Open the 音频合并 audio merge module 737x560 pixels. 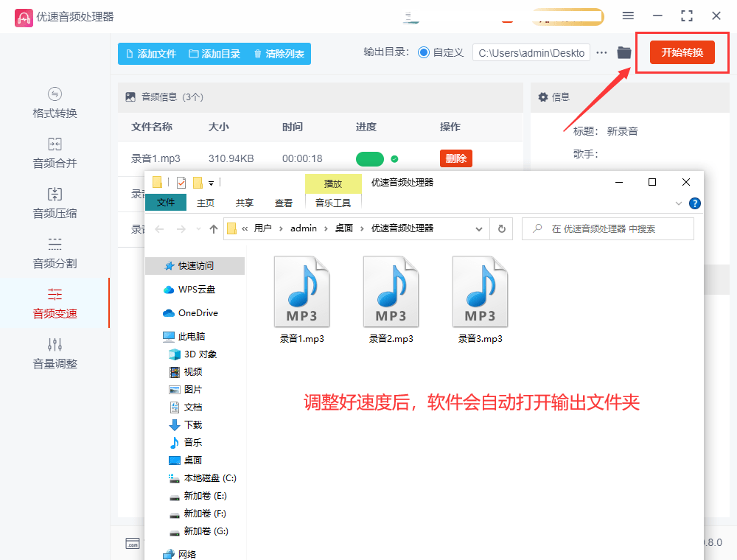(x=55, y=153)
